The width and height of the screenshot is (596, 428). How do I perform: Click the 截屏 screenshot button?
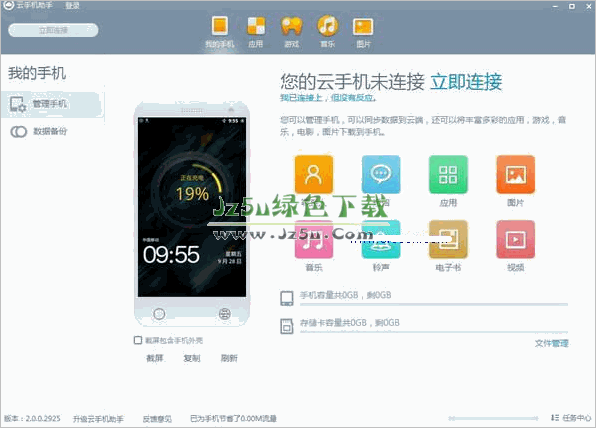pyautogui.click(x=155, y=358)
